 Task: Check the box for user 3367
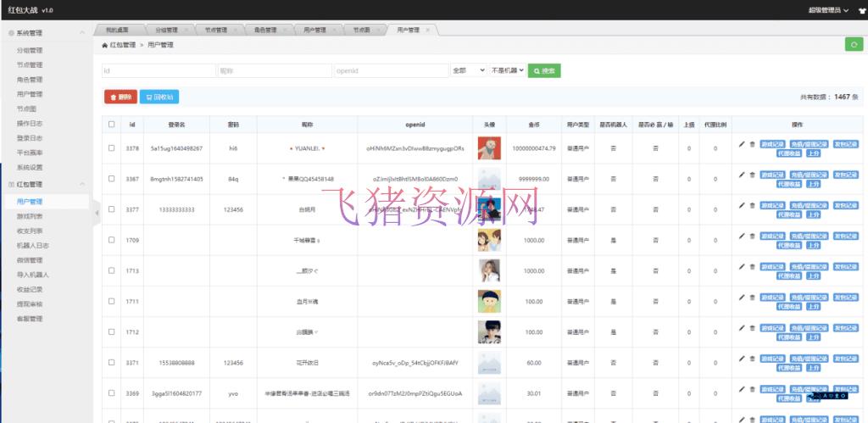coord(112,178)
